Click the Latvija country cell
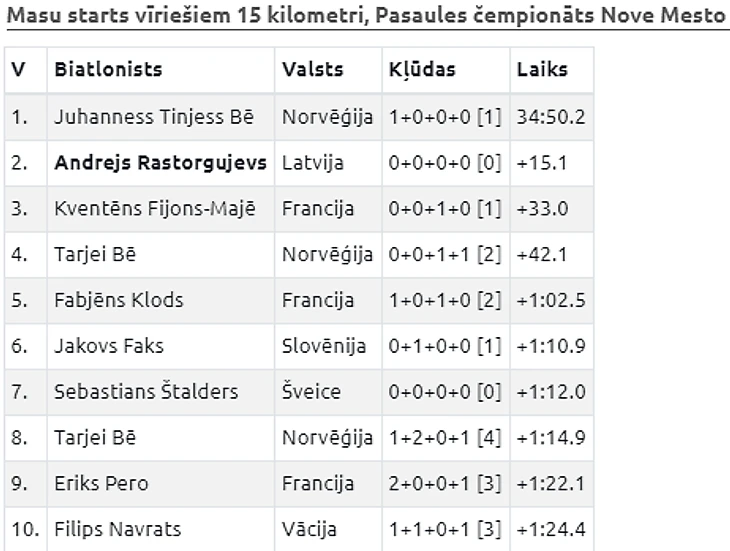The image size is (730, 551). [313, 163]
